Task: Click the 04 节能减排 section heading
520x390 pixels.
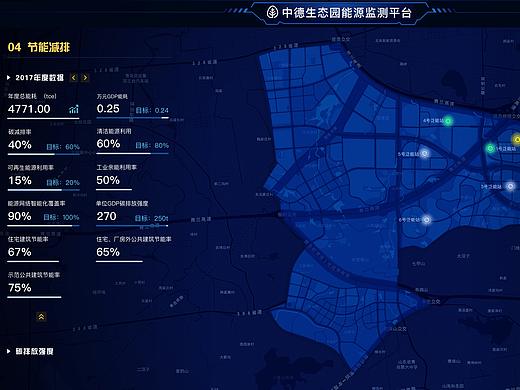Action: pos(39,47)
